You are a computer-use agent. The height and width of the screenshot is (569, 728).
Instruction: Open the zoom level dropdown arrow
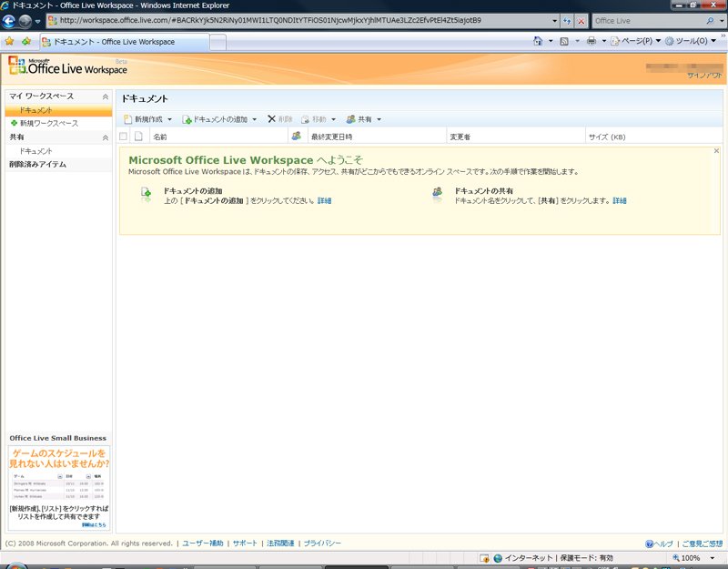(713, 558)
